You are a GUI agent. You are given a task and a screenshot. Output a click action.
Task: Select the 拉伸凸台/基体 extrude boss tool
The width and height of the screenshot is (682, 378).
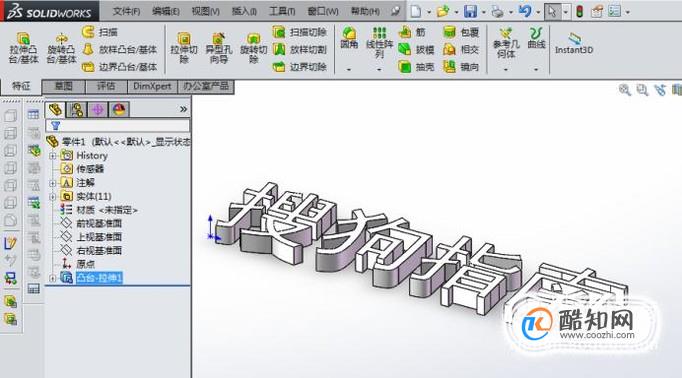click(x=24, y=48)
